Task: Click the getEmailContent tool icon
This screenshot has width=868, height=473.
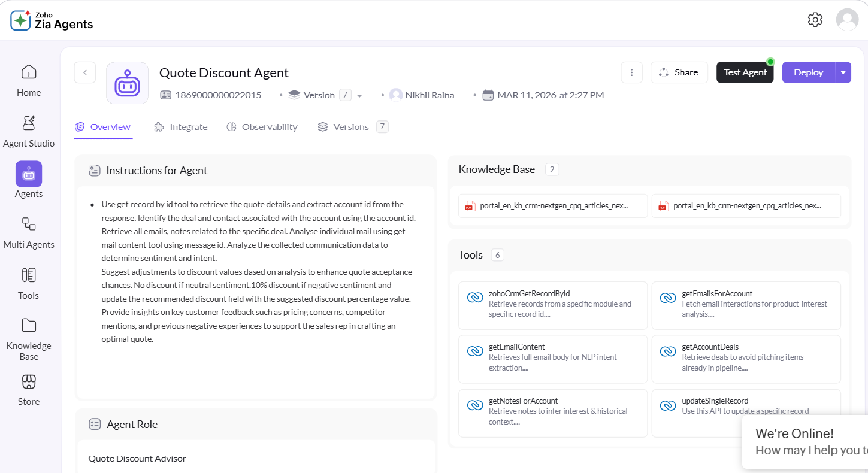Action: pos(475,351)
